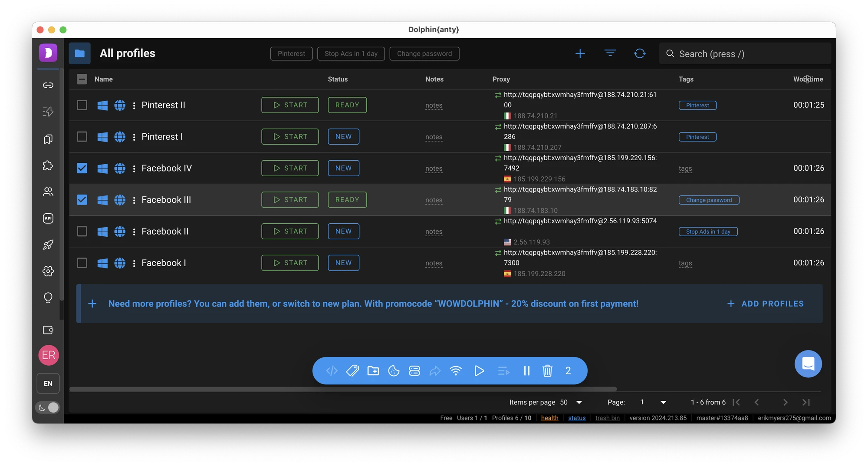Image resolution: width=868 pixels, height=466 pixels.
Task: Click the Dolphin logo icon
Action: point(48,53)
